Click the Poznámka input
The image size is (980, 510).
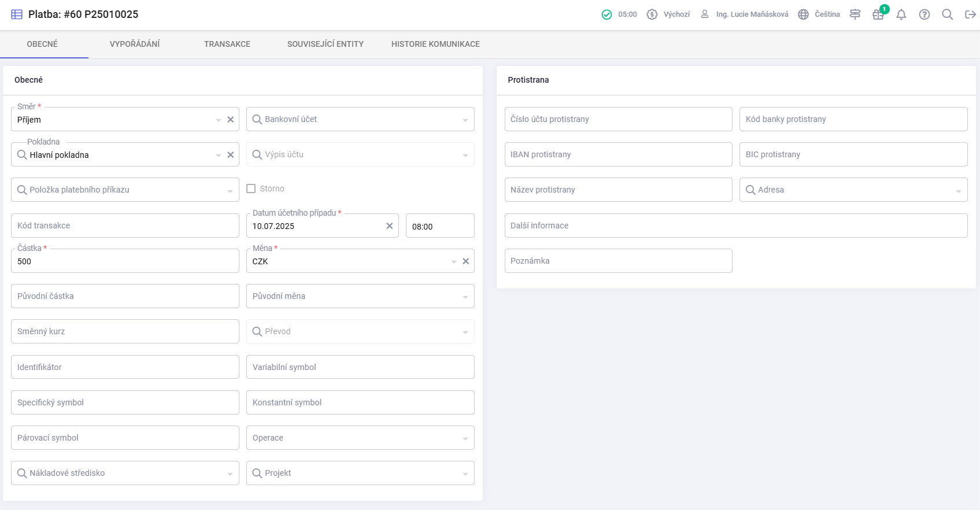[x=618, y=261]
